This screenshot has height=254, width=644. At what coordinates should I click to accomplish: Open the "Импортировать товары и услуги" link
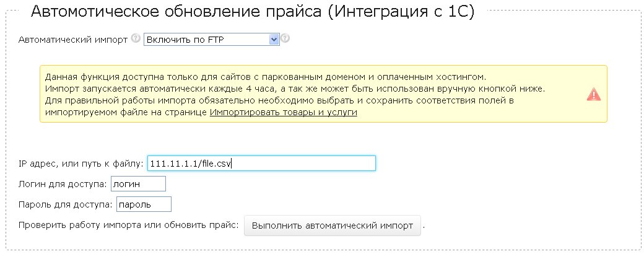[x=283, y=112]
